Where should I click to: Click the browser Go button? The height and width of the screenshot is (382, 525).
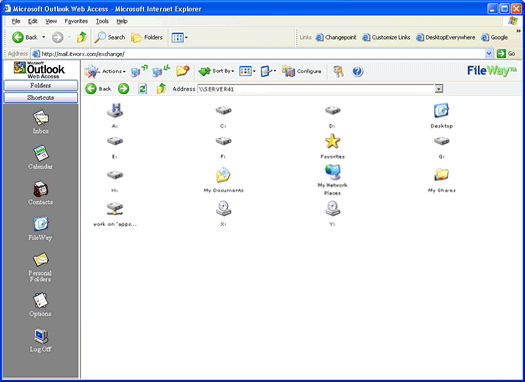(x=506, y=54)
